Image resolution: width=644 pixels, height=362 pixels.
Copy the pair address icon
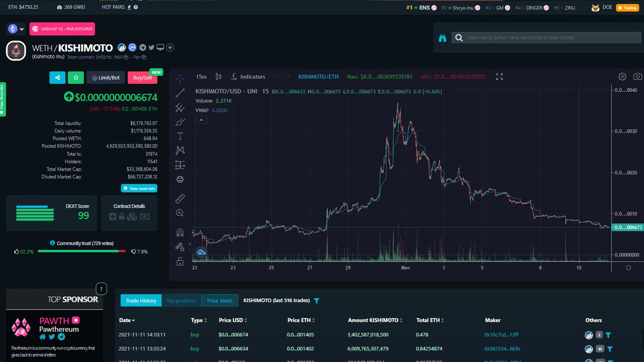144,57
